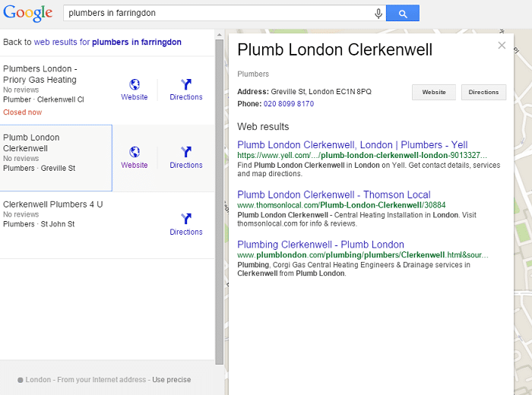
Task: Open the Thomson Local result link
Action: pos(334,194)
